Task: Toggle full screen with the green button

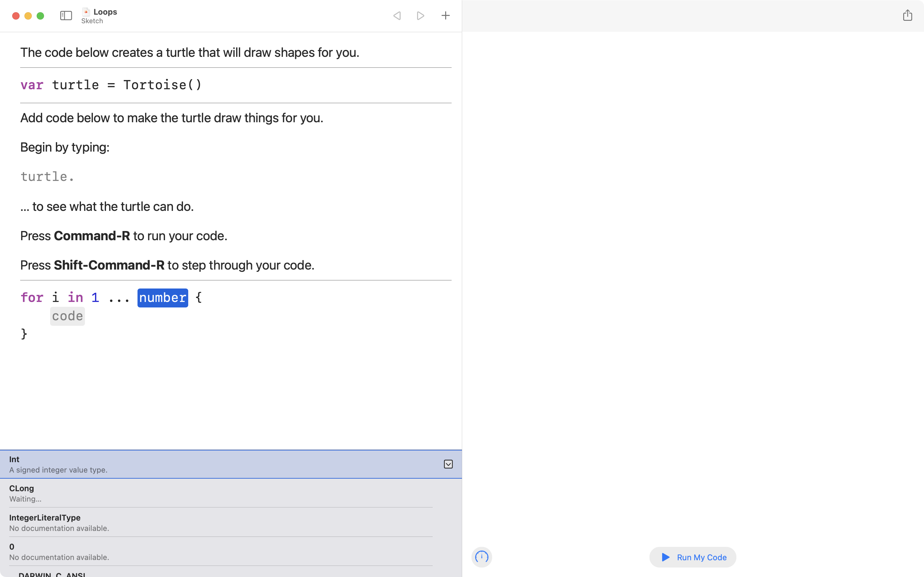Action: point(40,16)
